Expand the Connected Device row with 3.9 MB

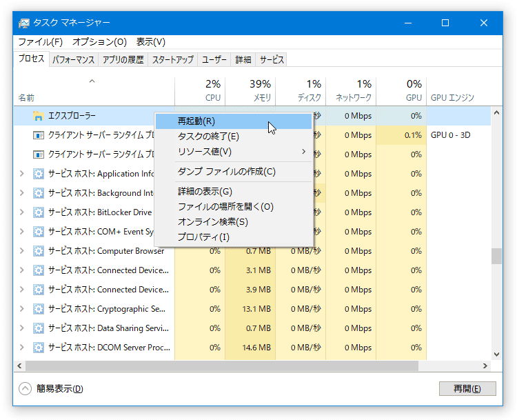pyautogui.click(x=22, y=290)
